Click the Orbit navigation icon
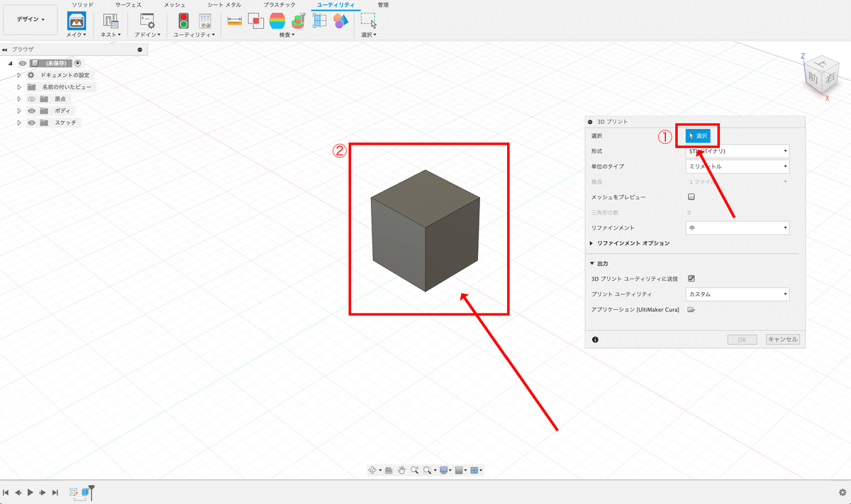851x504 pixels. pyautogui.click(x=372, y=470)
